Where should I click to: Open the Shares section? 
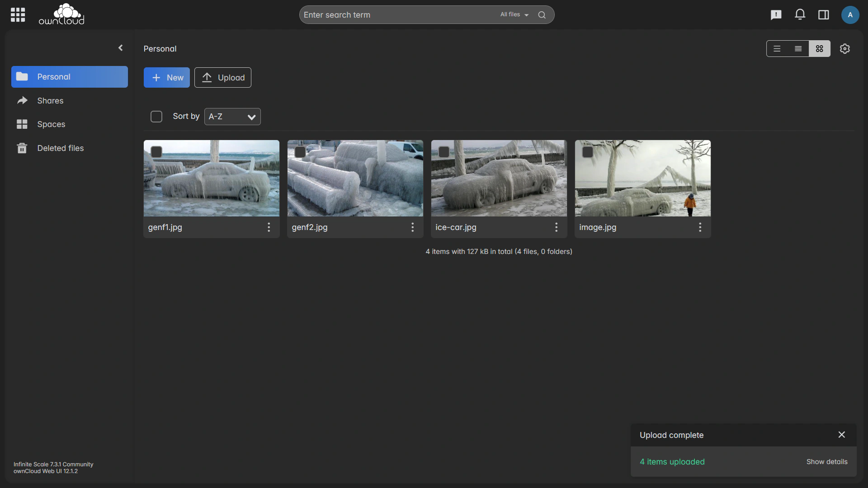50,101
